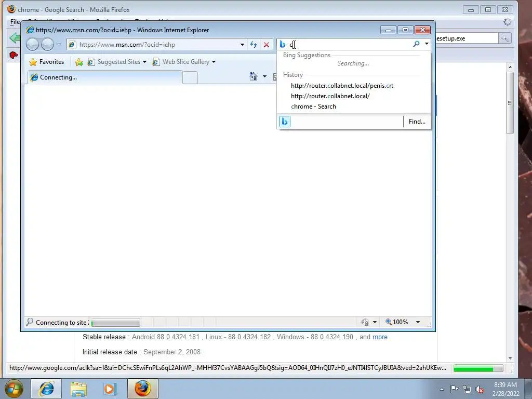The image size is (532, 399).
Task: Expand the zoom level dropdown arrow
Action: point(418,322)
